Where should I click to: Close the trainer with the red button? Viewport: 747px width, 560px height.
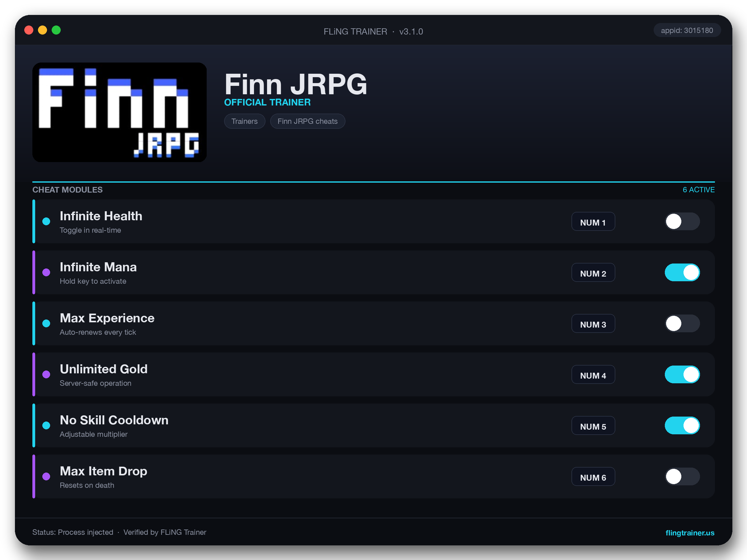pyautogui.click(x=29, y=30)
